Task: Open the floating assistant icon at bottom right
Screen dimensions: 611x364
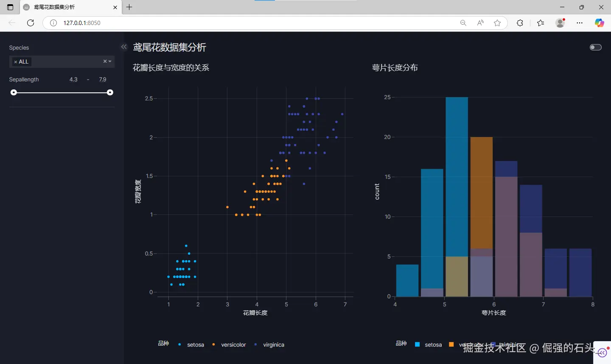Action: pos(602,352)
